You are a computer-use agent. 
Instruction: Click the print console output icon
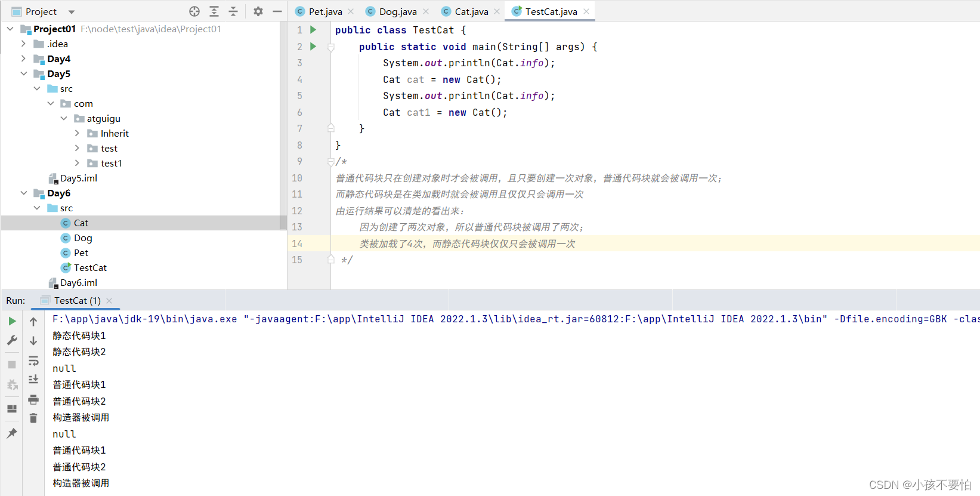(33, 399)
